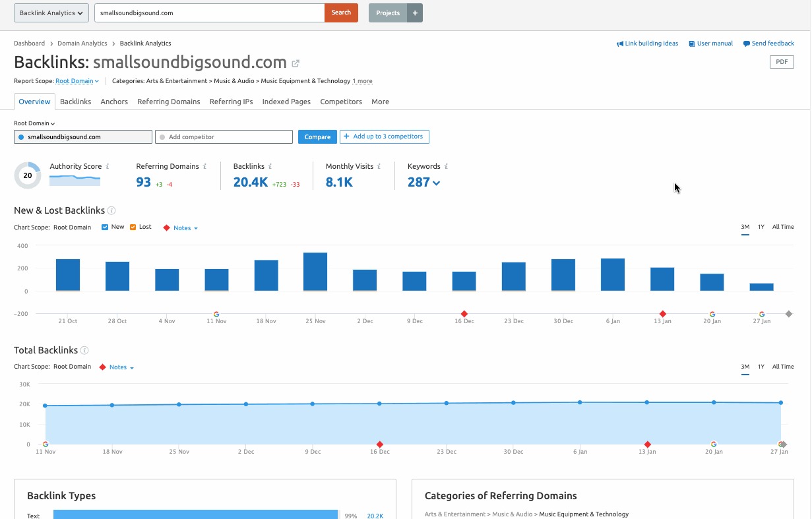Expand the Report Scope Root Domain dropdown
The height and width of the screenshot is (519, 812).
(77, 81)
